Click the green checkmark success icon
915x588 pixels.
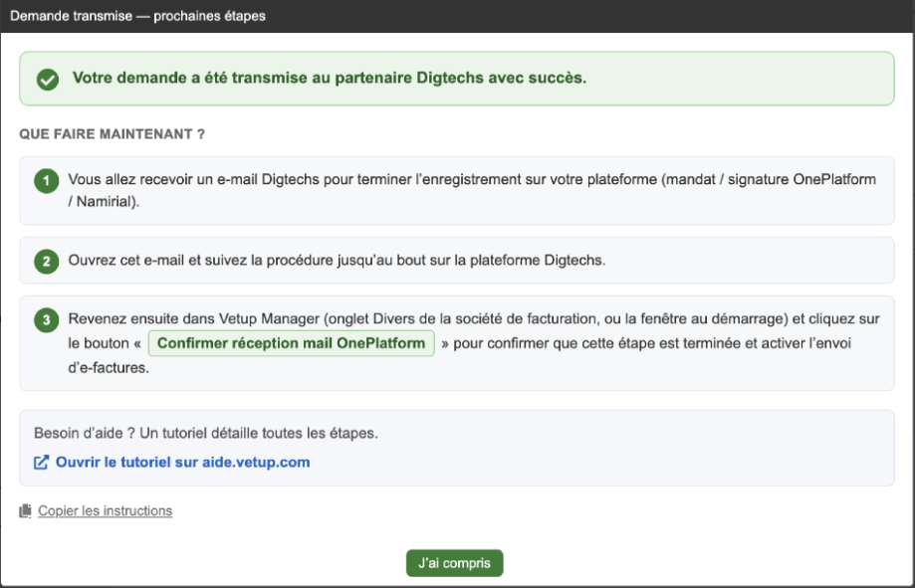48,80
